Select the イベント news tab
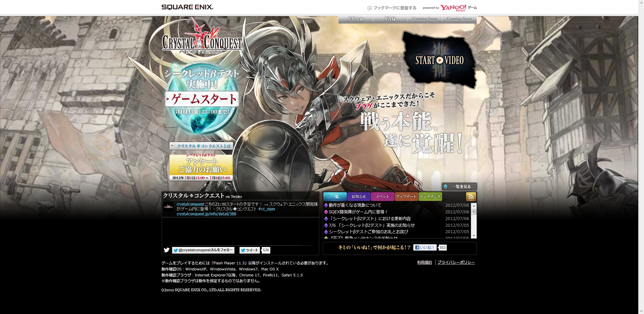644x314 pixels. 382,197
